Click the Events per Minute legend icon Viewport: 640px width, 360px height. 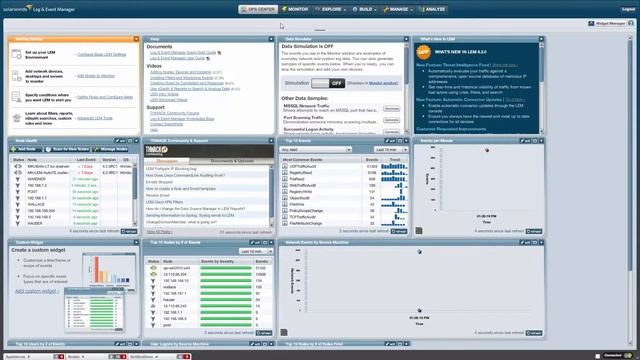pos(419,231)
